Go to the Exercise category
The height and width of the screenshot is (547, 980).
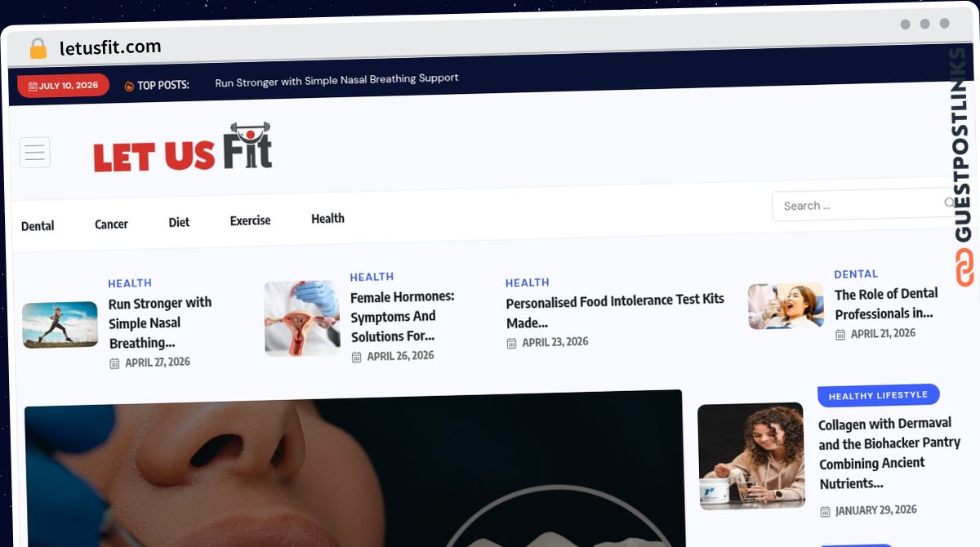[250, 220]
